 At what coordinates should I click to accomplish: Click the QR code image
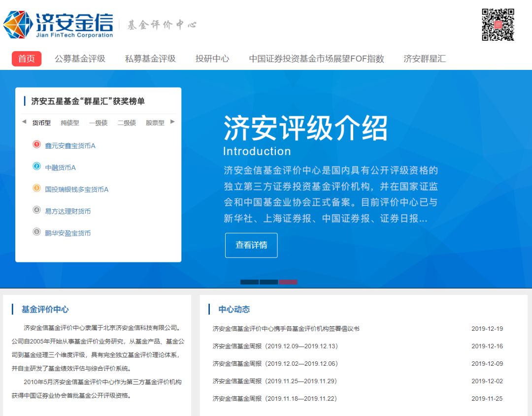pos(498,25)
